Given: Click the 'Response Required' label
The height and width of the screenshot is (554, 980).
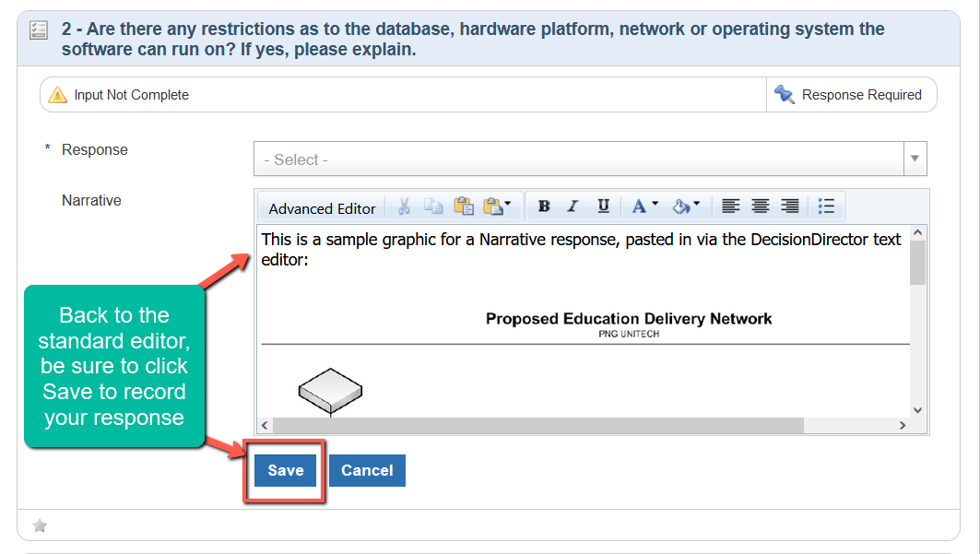Looking at the screenshot, I should [862, 95].
